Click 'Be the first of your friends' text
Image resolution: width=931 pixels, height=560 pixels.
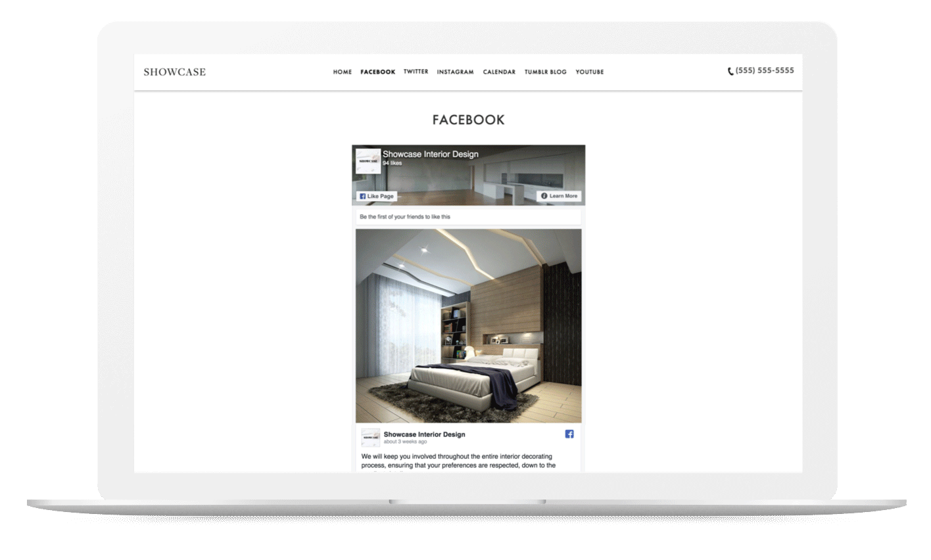click(405, 217)
